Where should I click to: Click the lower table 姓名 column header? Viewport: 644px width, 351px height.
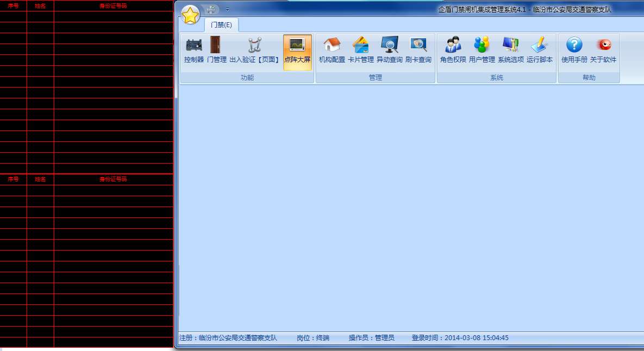pos(40,179)
